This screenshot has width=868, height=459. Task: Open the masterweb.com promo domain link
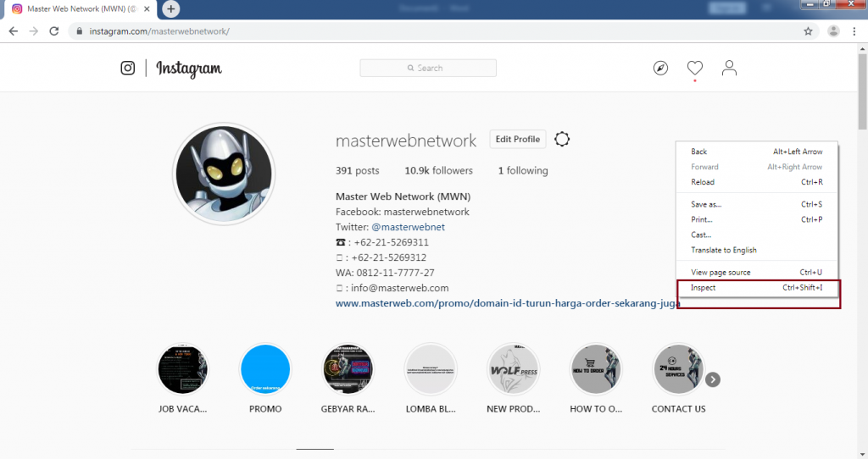pyautogui.click(x=508, y=303)
